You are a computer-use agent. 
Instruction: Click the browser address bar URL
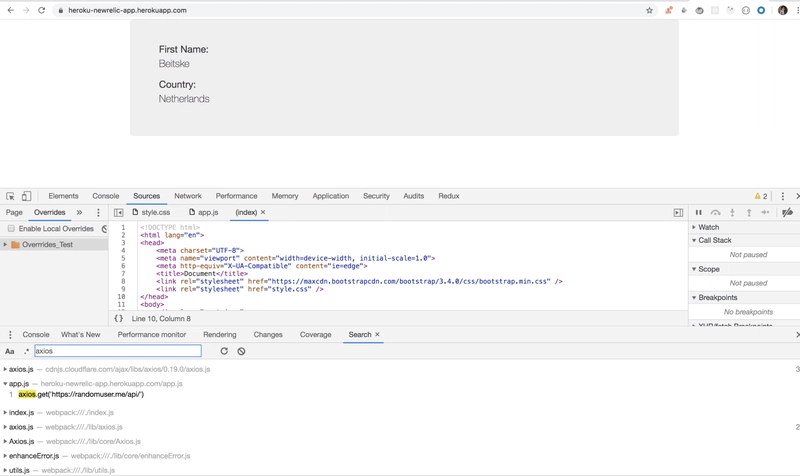[x=128, y=10]
